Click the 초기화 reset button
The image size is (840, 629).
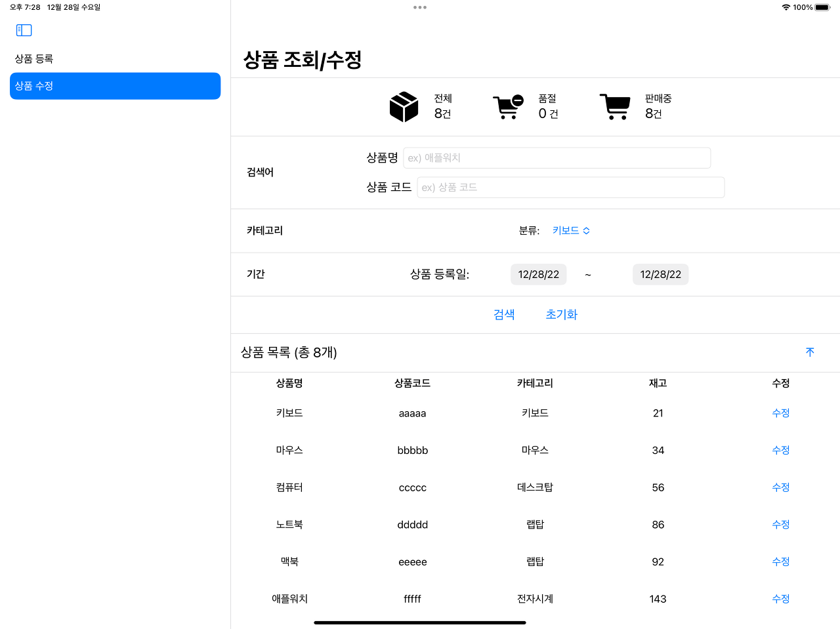point(561,315)
